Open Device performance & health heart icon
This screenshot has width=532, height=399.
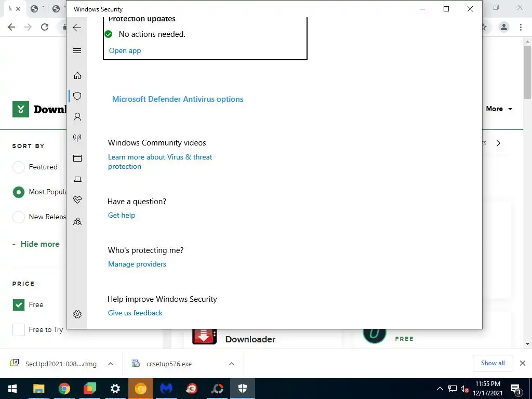77,200
